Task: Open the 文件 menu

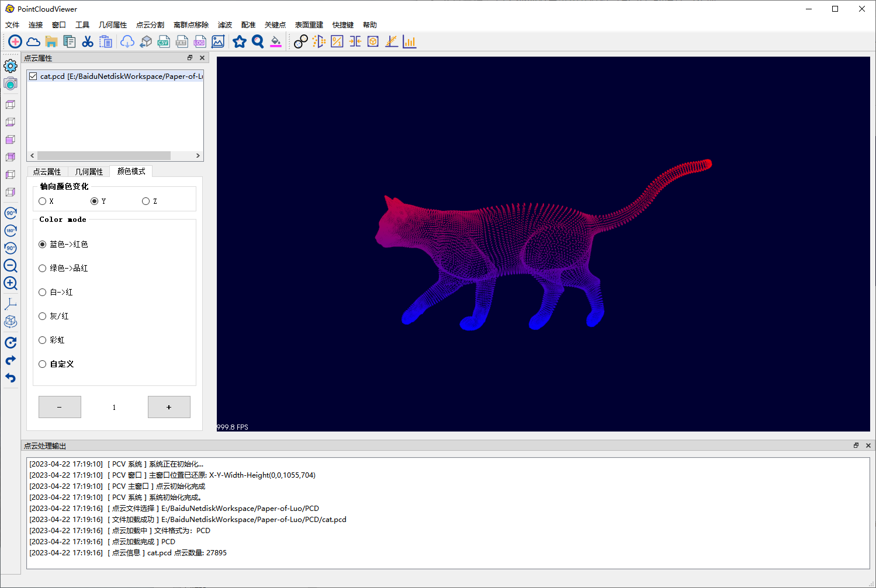Action: click(x=12, y=25)
